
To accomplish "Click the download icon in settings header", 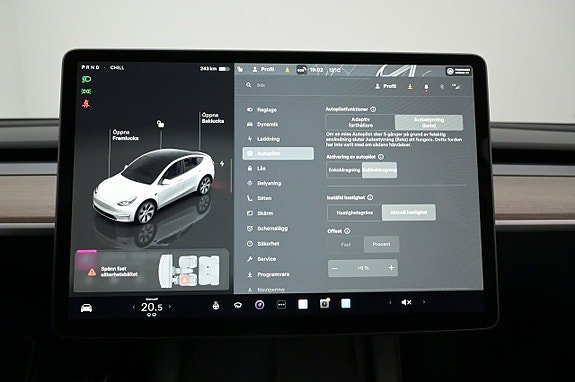I will pos(410,87).
